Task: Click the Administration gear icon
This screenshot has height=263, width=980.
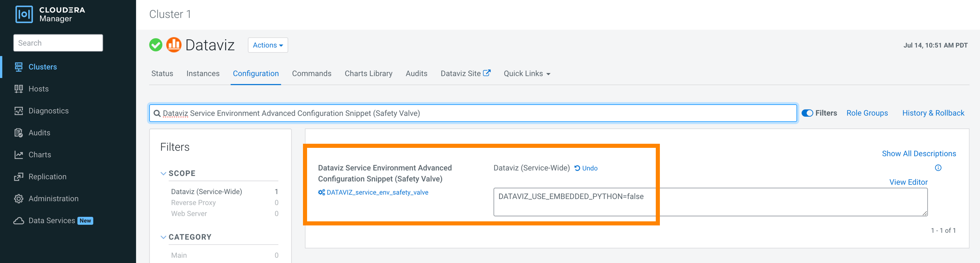Action: pyautogui.click(x=19, y=198)
